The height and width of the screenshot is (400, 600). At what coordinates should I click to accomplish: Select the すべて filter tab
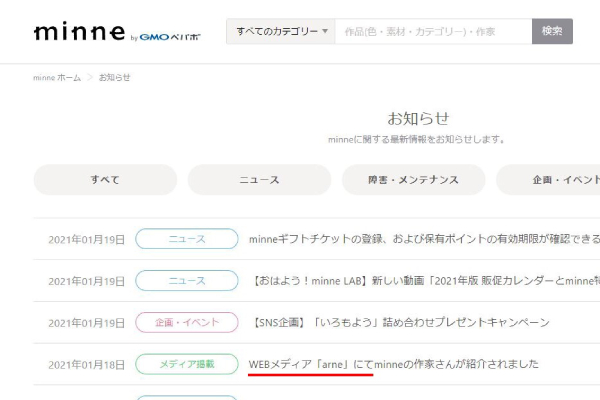point(105,180)
